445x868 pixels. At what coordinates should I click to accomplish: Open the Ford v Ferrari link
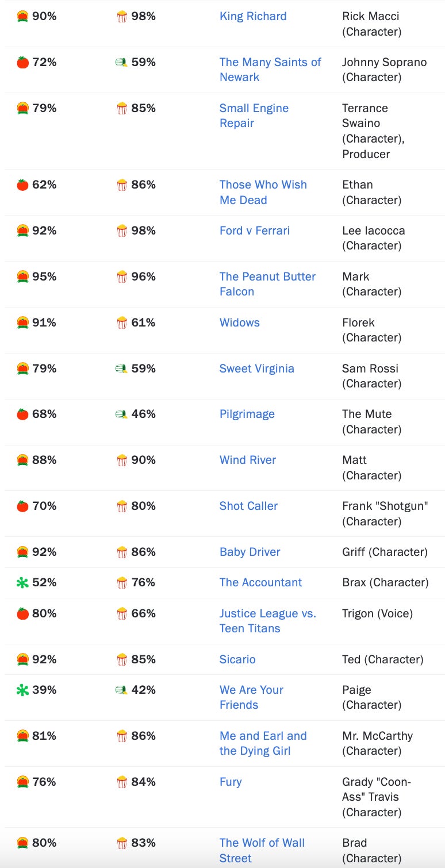pos(255,231)
